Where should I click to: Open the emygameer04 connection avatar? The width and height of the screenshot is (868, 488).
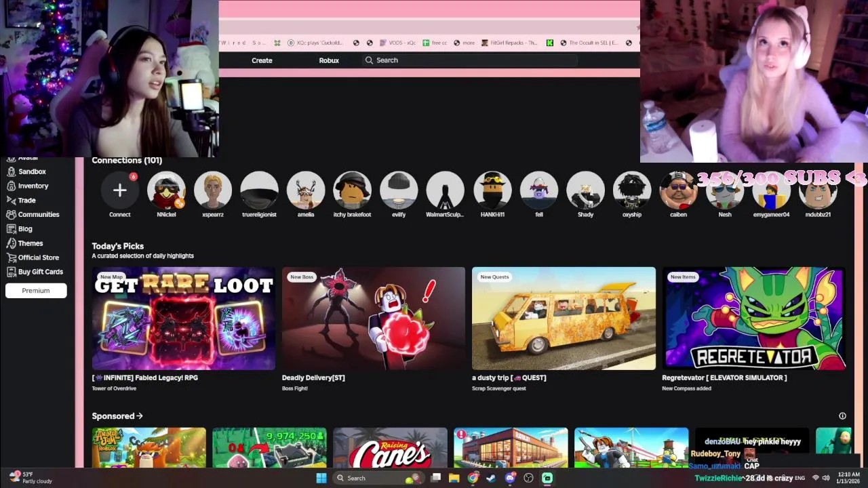[771, 190]
